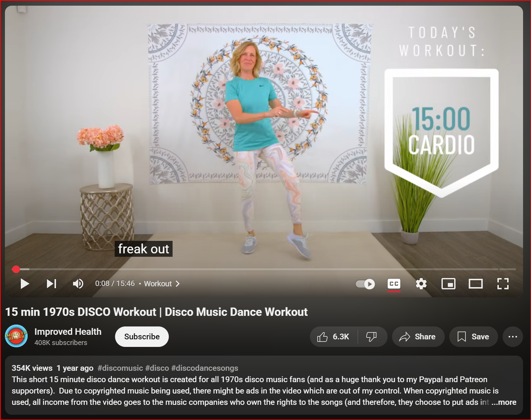Share this disco workout video
The width and height of the screenshot is (531, 420).
click(x=418, y=337)
